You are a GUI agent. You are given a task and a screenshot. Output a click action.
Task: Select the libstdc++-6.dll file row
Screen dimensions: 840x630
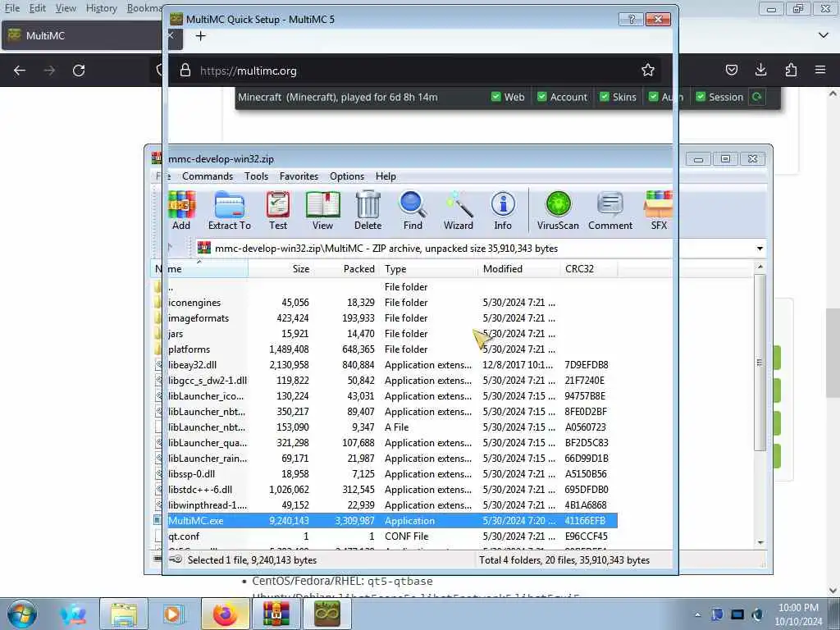[x=385, y=490]
